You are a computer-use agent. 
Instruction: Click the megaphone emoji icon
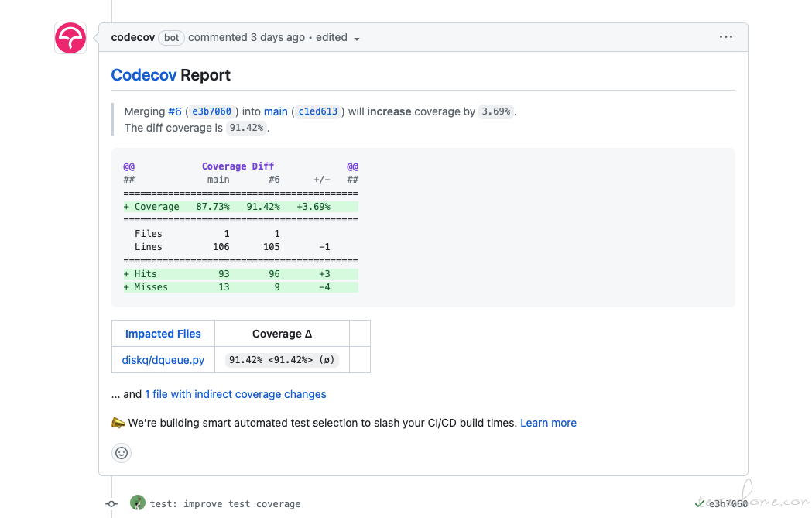[x=118, y=423]
